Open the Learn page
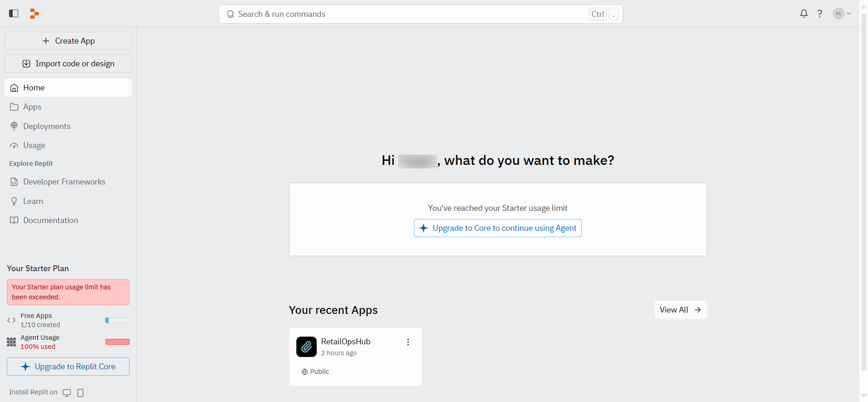 [x=68, y=201]
